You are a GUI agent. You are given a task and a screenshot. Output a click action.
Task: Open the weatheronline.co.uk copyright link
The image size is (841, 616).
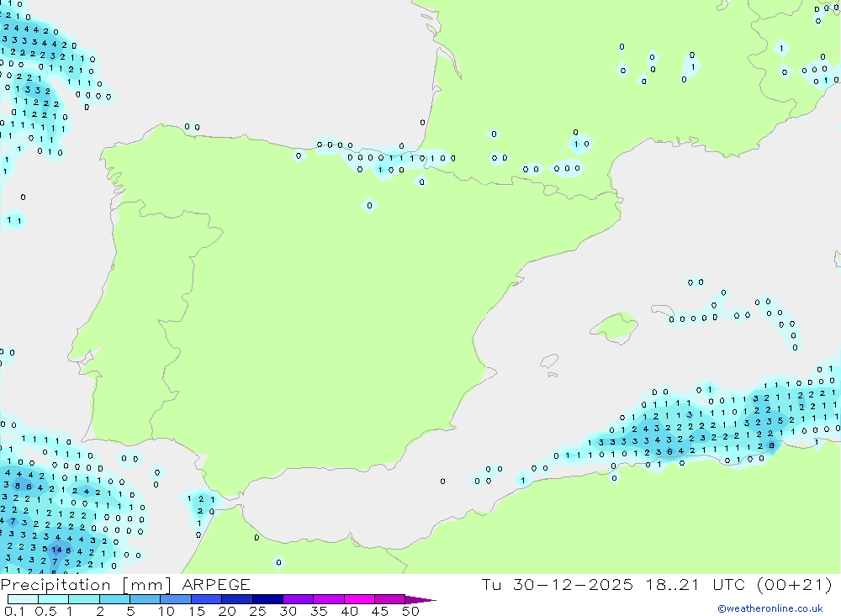(x=770, y=608)
